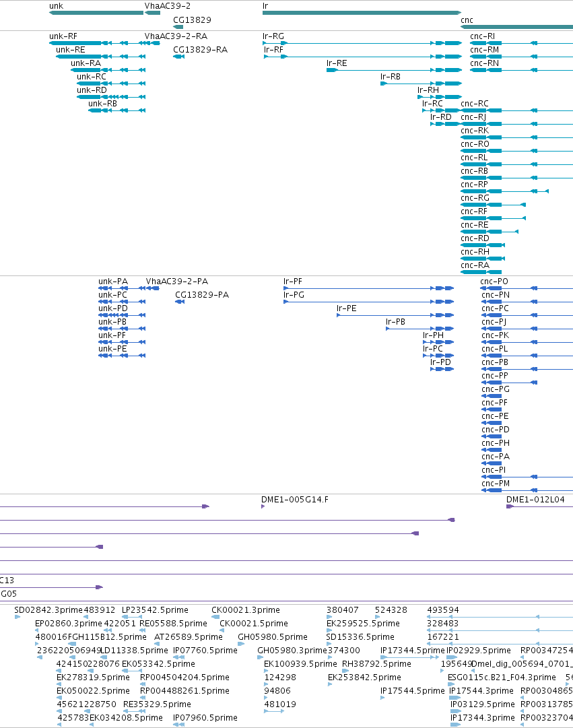573x728 pixels.
Task: Select protein cnc-PP
Action: point(510,383)
